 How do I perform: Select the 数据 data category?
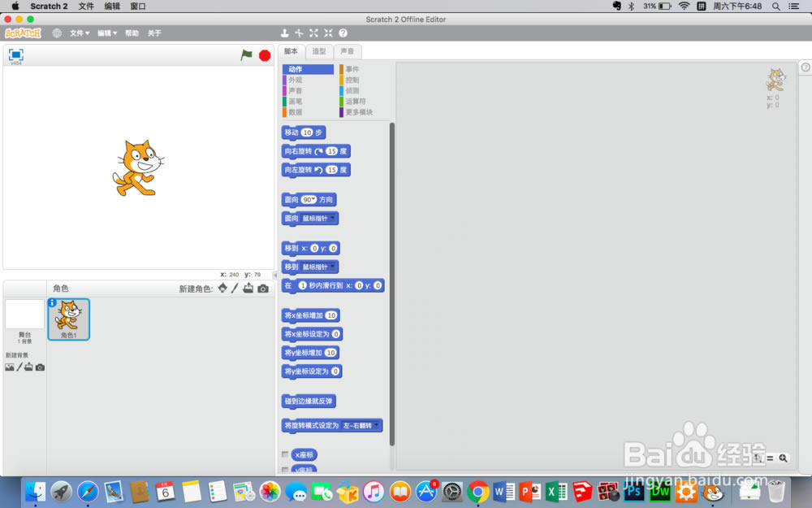(x=308, y=112)
